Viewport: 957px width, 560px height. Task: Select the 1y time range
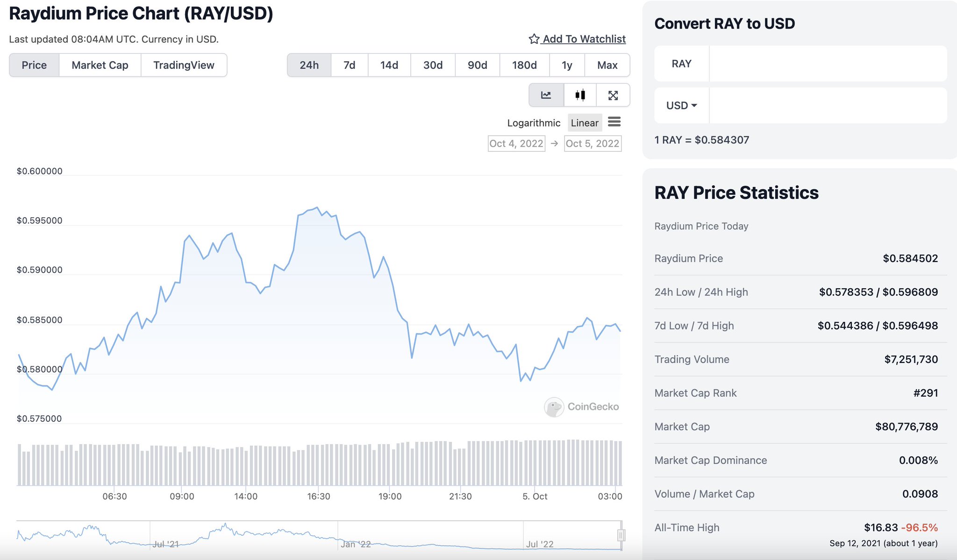[567, 65]
